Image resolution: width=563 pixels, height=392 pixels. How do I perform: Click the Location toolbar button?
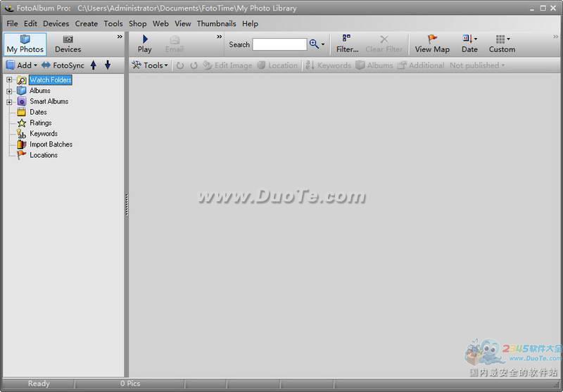coord(277,65)
